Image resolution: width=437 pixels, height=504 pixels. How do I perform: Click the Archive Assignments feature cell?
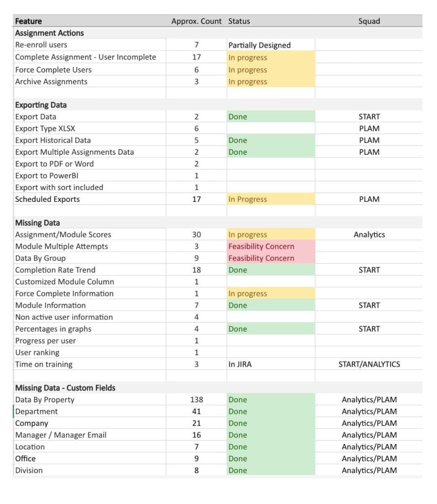90,82
